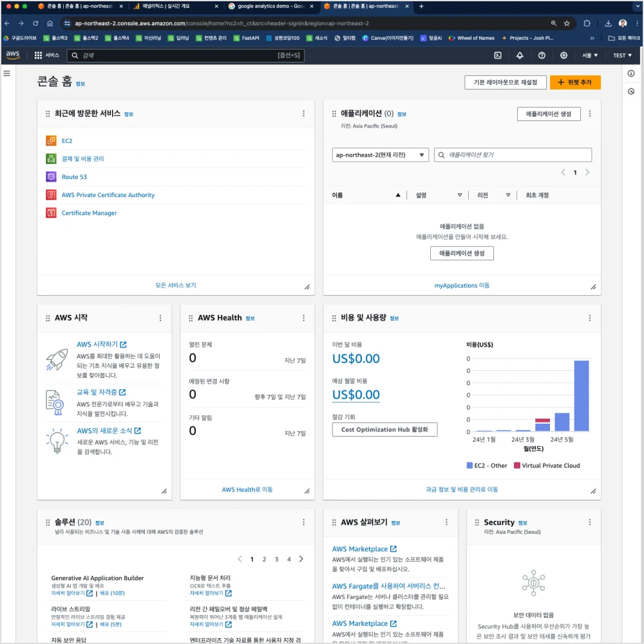The width and height of the screenshot is (644, 644).
Task: Open the Solutions widget options menu
Action: click(303, 522)
